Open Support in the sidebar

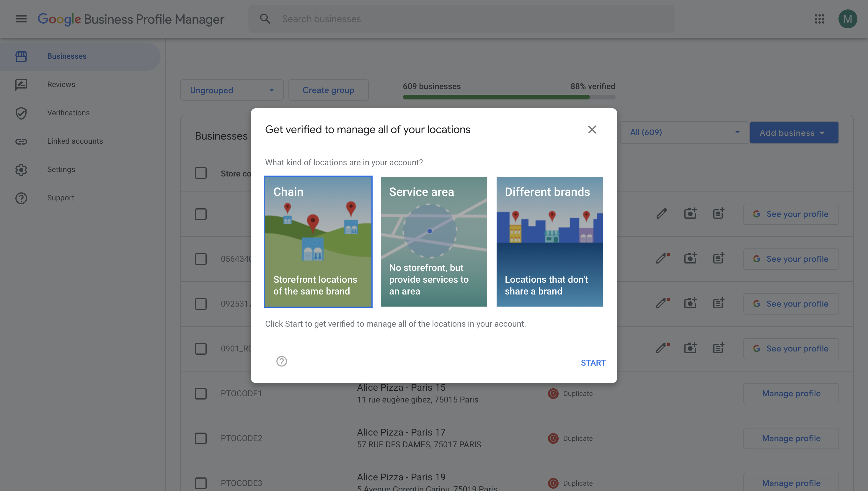pos(80,198)
